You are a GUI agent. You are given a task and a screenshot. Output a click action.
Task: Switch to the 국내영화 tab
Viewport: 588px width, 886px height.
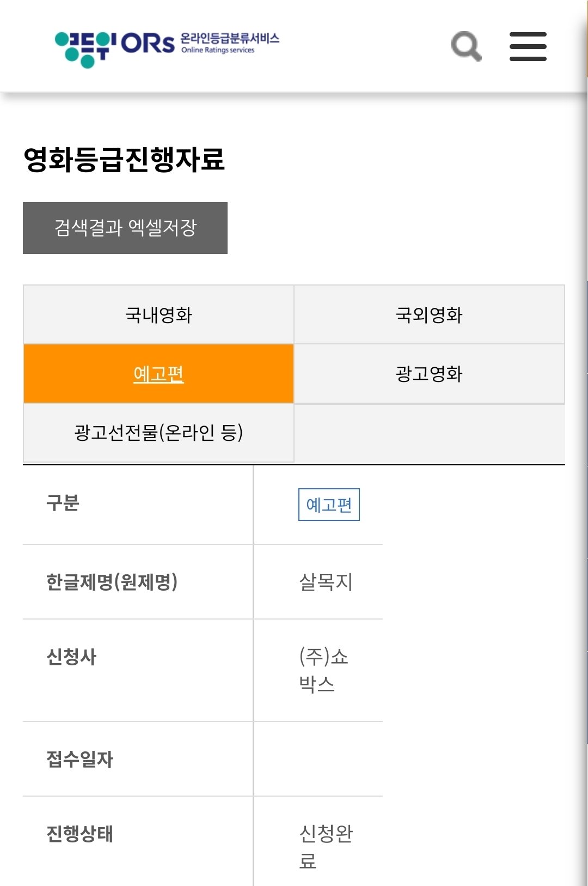click(158, 315)
